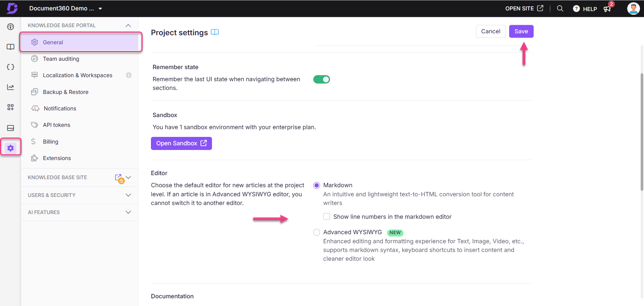The image size is (644, 306).
Task: Open the Settings gear icon in left rail
Action: coord(10,148)
